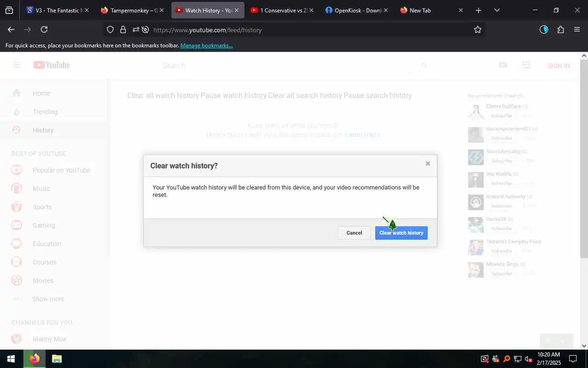The width and height of the screenshot is (588, 368).
Task: Cancel the clear watch history dialog
Action: click(354, 233)
